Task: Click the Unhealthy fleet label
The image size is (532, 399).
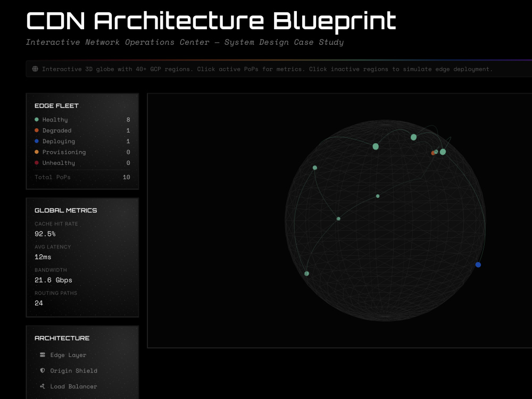Action: [x=59, y=163]
